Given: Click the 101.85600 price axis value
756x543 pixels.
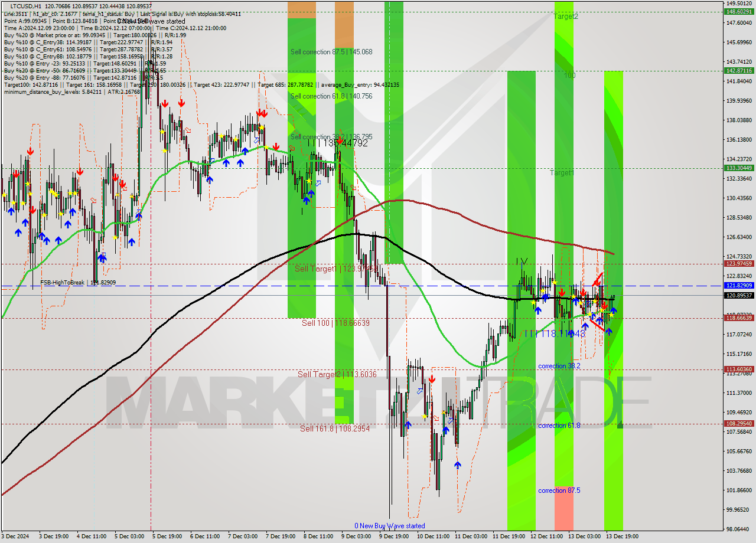Looking at the screenshot, I should pyautogui.click(x=739, y=490).
